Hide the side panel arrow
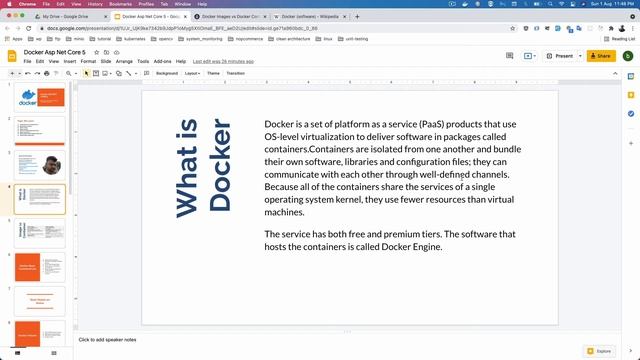 631,351
